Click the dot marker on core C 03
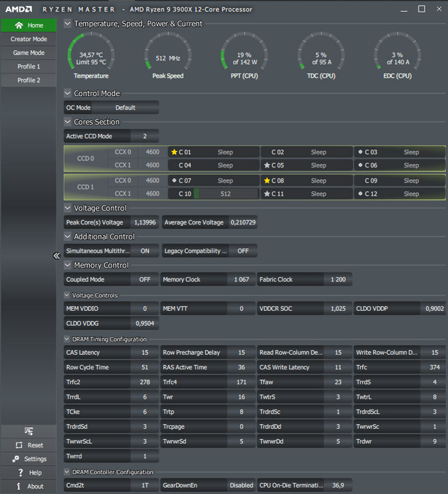This screenshot has width=448, height=494. [360, 152]
